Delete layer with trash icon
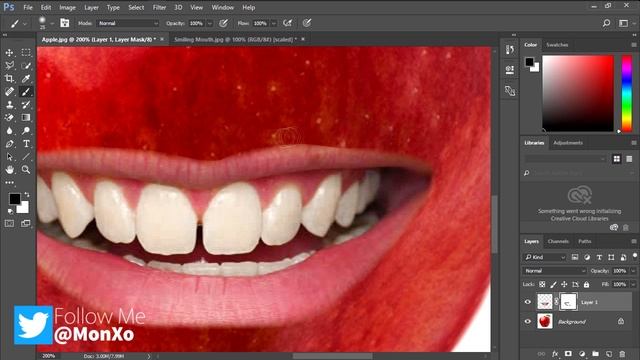The image size is (640, 360). (622, 354)
